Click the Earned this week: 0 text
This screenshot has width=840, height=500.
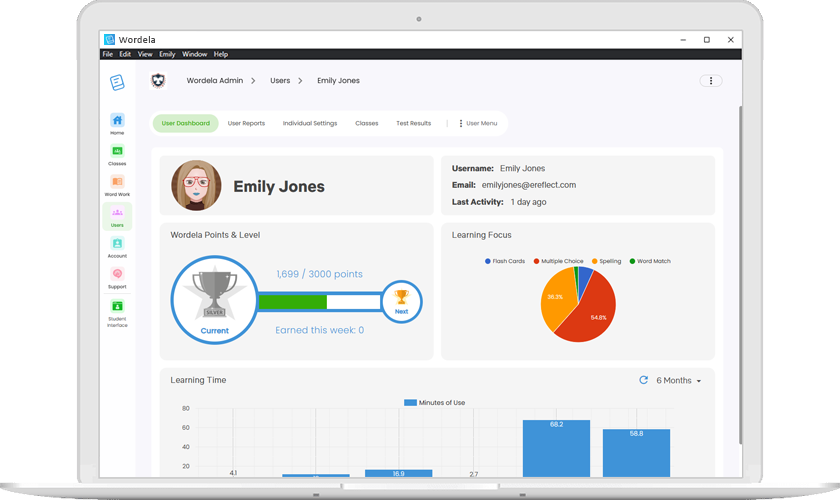pyautogui.click(x=319, y=330)
